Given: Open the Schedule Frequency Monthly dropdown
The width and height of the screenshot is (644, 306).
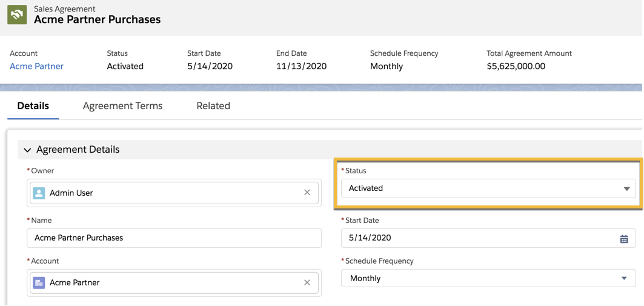Looking at the screenshot, I should click(488, 279).
